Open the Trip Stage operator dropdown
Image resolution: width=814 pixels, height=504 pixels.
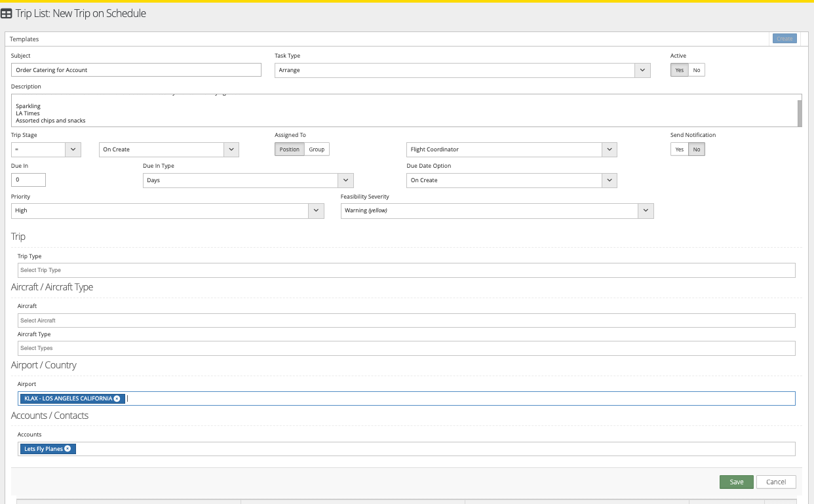click(73, 149)
